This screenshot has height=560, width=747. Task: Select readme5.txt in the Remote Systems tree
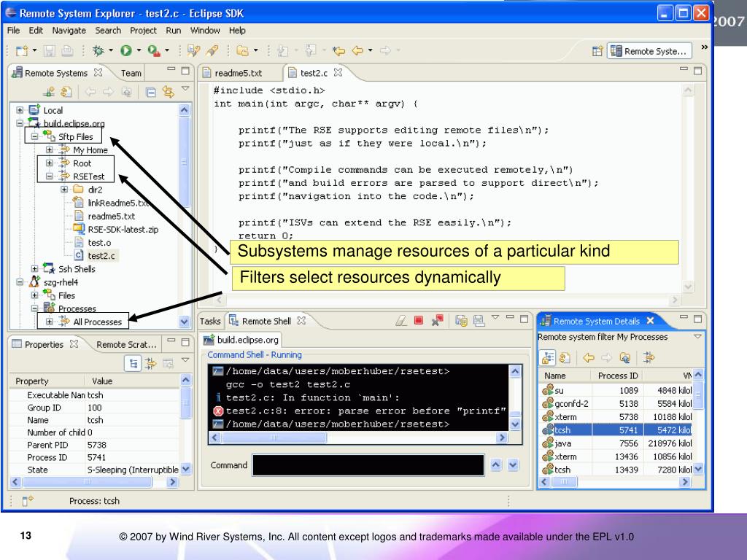(111, 216)
